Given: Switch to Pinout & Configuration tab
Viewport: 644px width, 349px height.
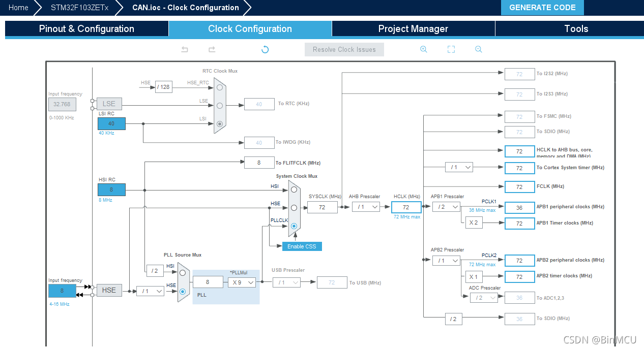Looking at the screenshot, I should pyautogui.click(x=86, y=29).
